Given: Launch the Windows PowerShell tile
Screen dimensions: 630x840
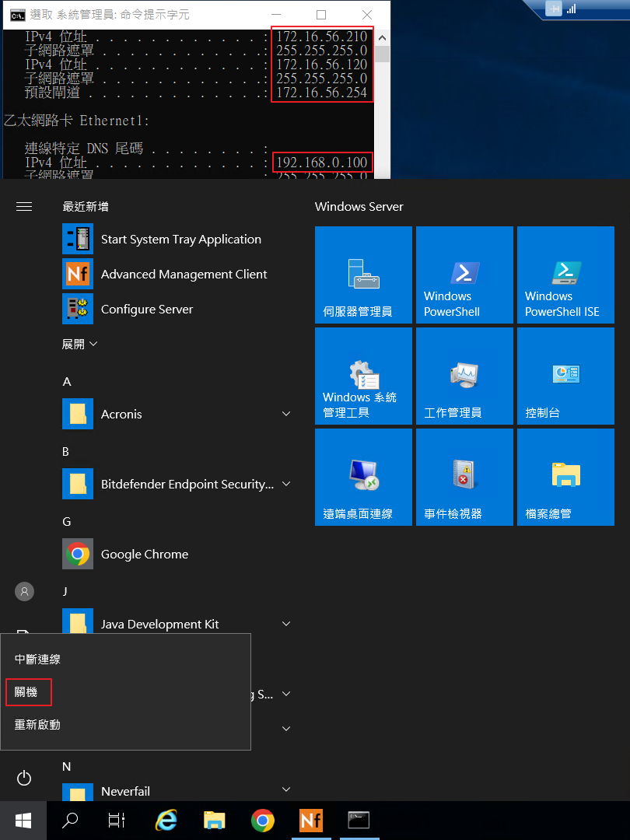Looking at the screenshot, I should pos(464,275).
